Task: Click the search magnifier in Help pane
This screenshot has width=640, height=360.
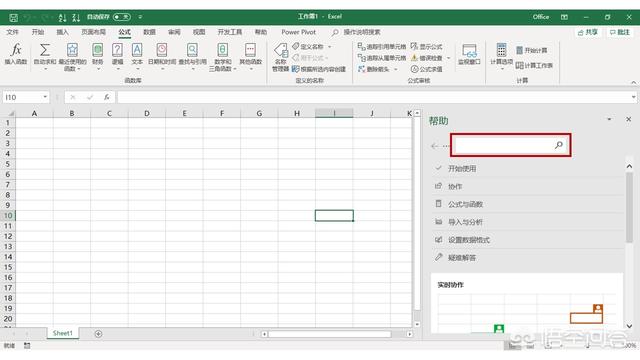Action: tap(559, 144)
